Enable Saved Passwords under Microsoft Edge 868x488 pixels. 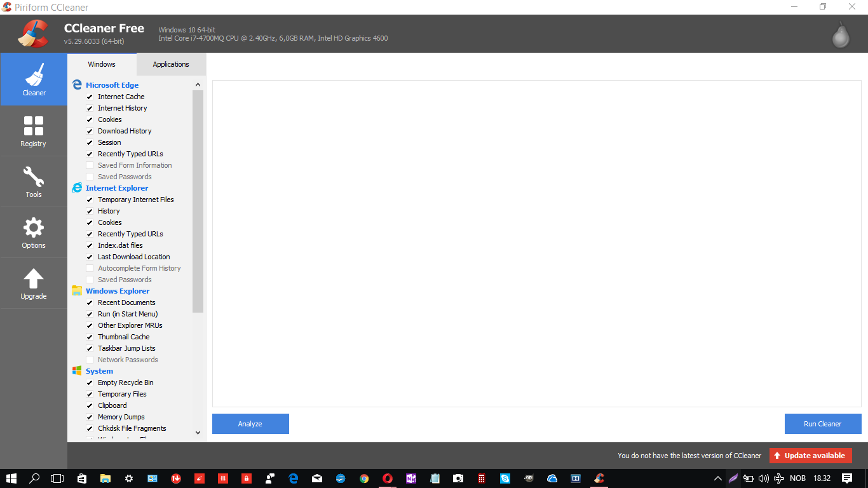click(90, 177)
